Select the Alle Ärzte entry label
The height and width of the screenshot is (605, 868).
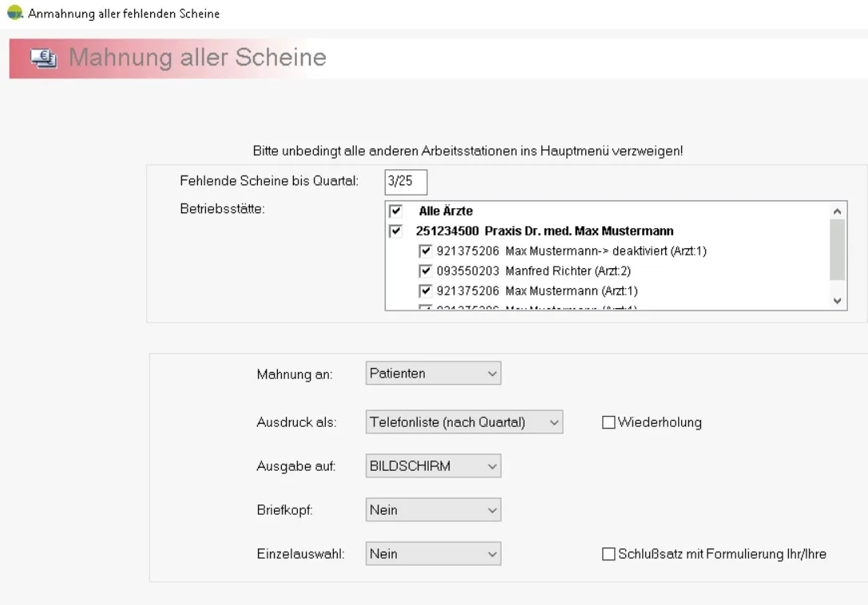(446, 212)
